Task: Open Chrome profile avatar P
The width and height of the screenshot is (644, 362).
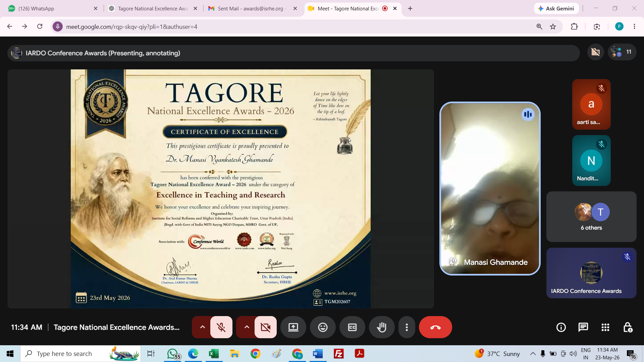Action: tap(619, 26)
